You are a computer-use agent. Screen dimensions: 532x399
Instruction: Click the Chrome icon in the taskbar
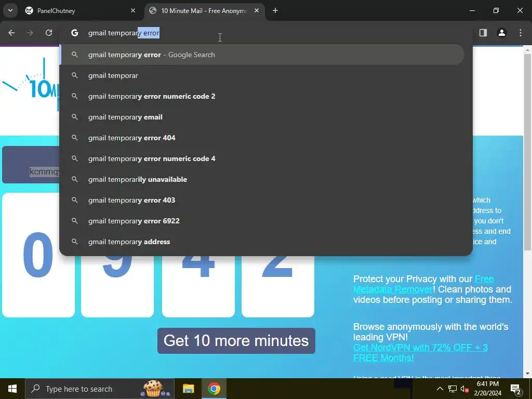point(214,389)
